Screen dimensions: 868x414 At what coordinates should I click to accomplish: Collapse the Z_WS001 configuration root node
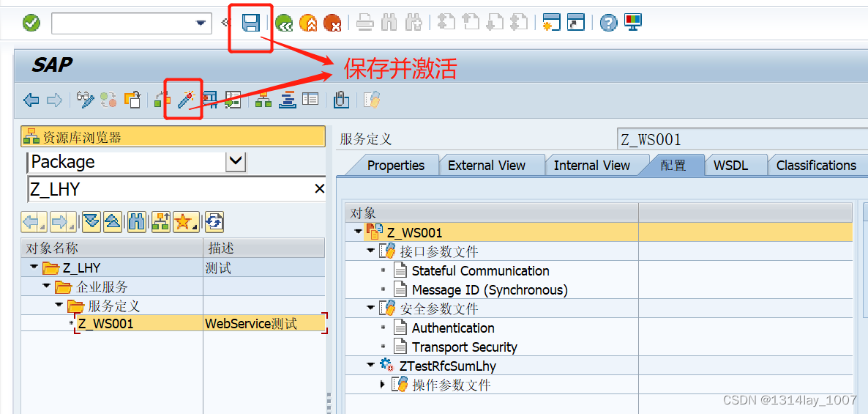click(358, 233)
